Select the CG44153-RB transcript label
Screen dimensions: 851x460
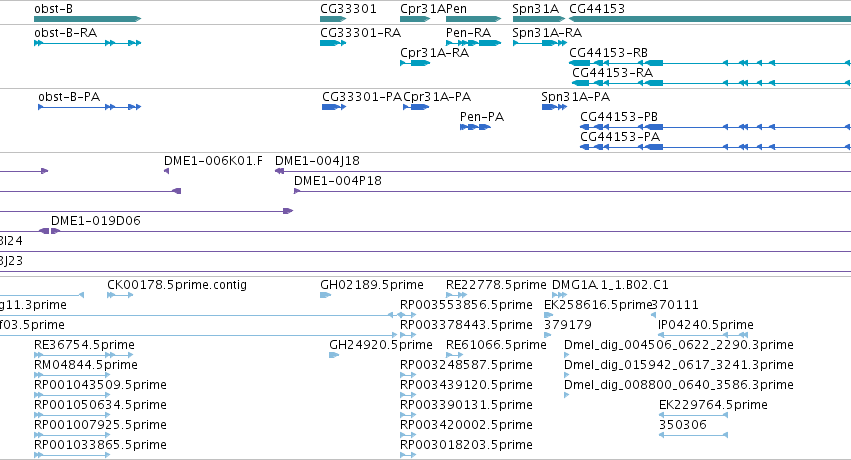coord(608,53)
